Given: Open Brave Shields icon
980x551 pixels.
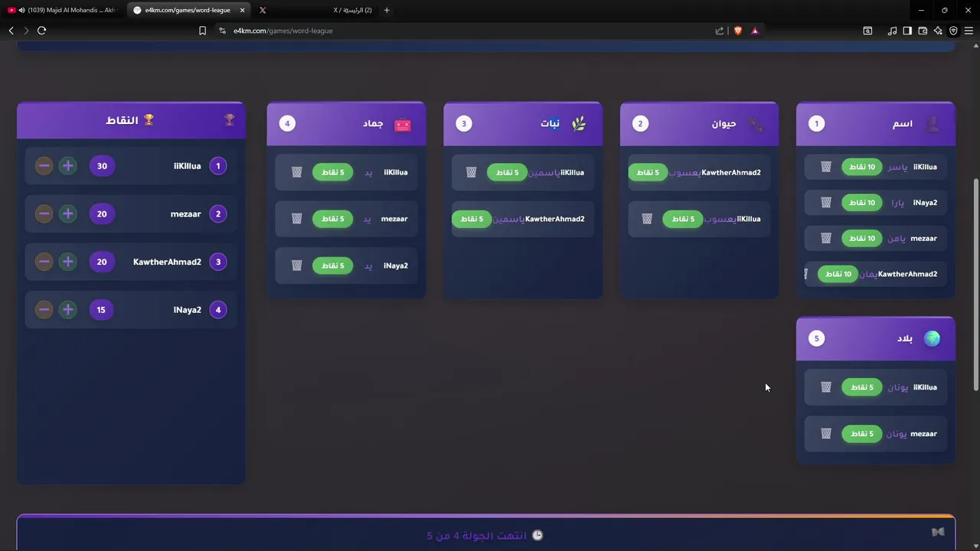Looking at the screenshot, I should tap(738, 31).
